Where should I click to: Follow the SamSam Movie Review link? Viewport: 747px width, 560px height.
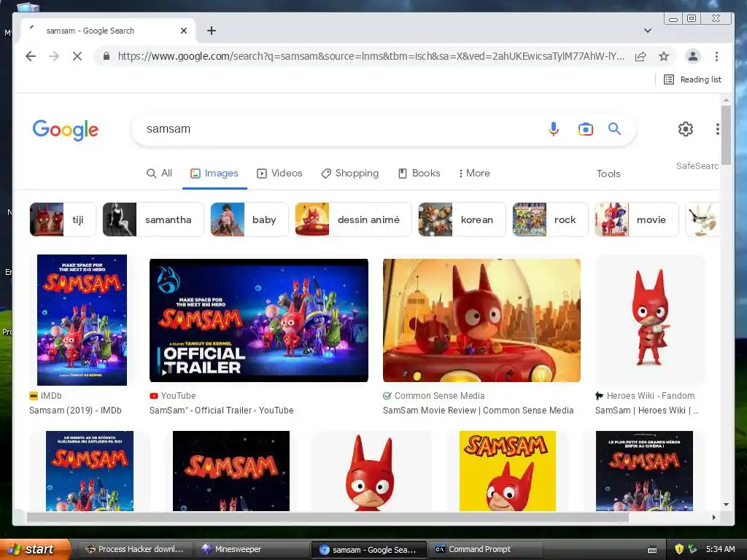tap(479, 410)
